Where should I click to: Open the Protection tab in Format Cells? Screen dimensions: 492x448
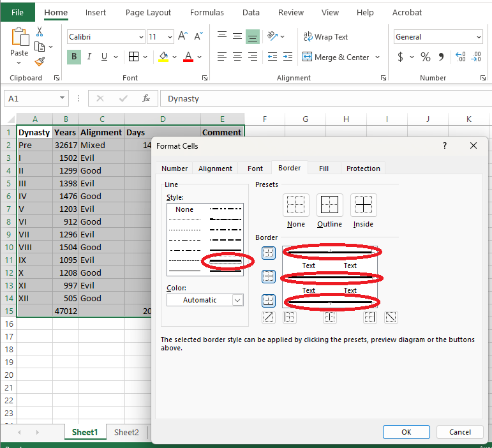[x=363, y=168]
